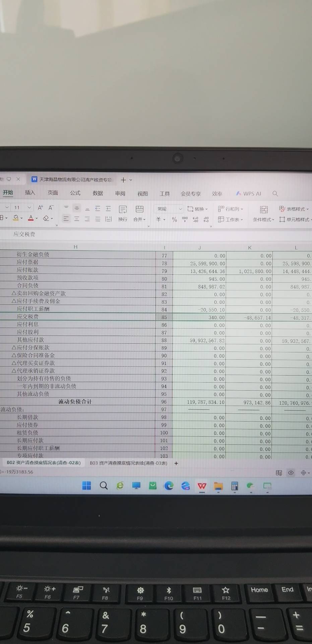Switch to the 审阅 ribbon tab
The image size is (312, 644).
[x=120, y=194]
